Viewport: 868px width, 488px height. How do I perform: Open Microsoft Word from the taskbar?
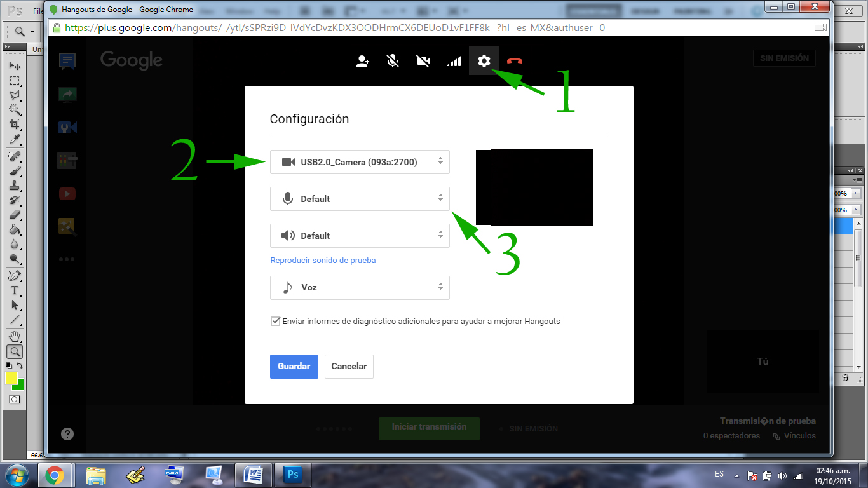(x=254, y=475)
